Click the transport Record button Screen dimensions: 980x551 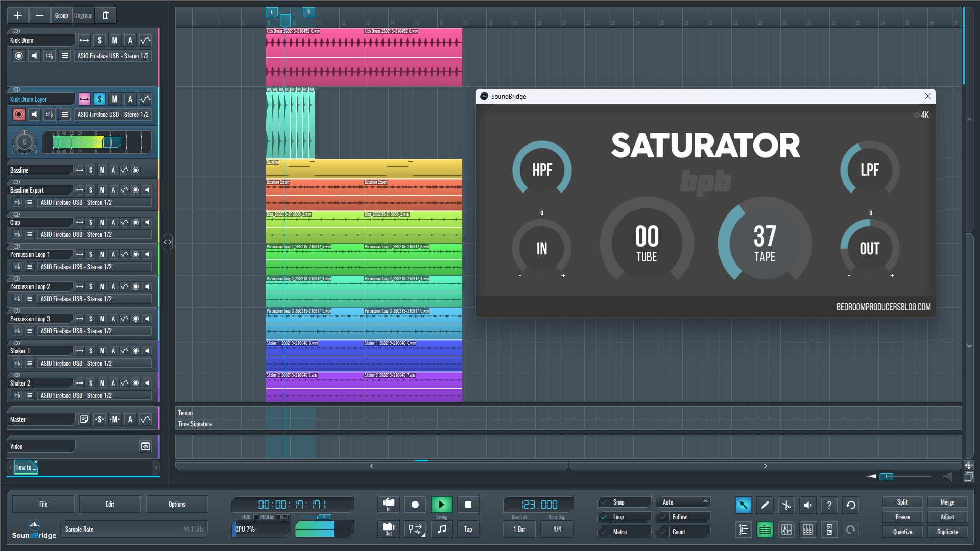[x=415, y=505]
